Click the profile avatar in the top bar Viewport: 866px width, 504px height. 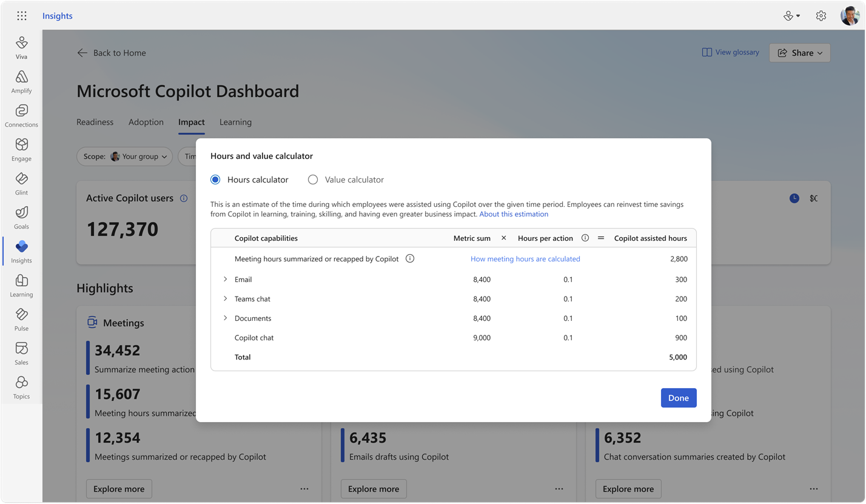point(849,16)
